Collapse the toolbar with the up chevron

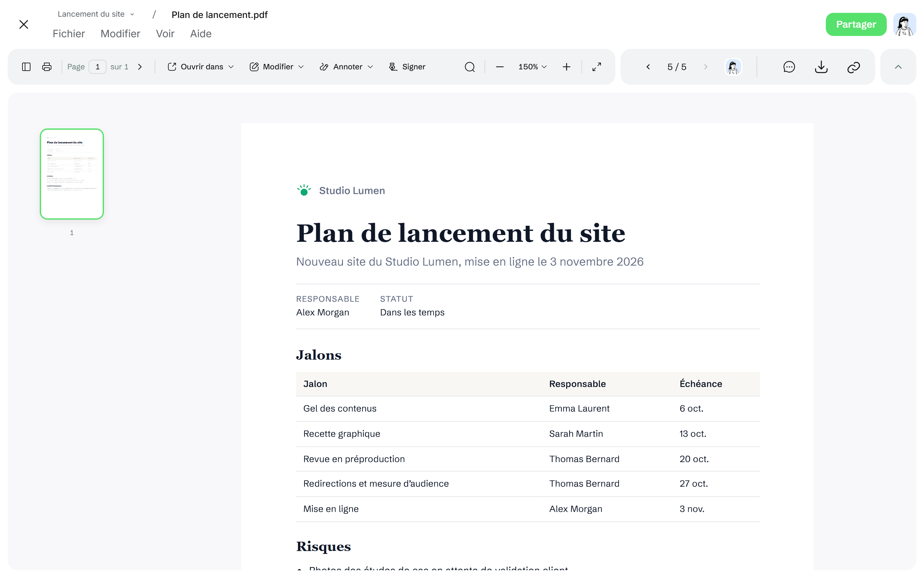(898, 67)
